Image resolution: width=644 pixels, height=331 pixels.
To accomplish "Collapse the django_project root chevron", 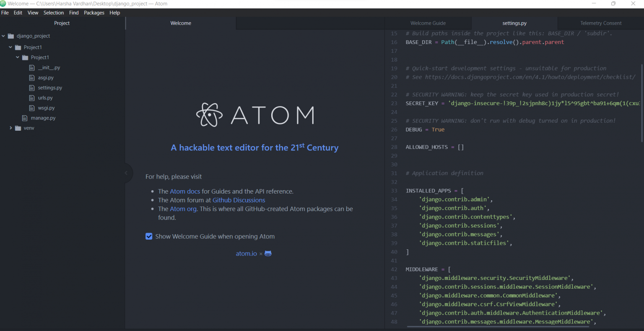I will click(3, 36).
